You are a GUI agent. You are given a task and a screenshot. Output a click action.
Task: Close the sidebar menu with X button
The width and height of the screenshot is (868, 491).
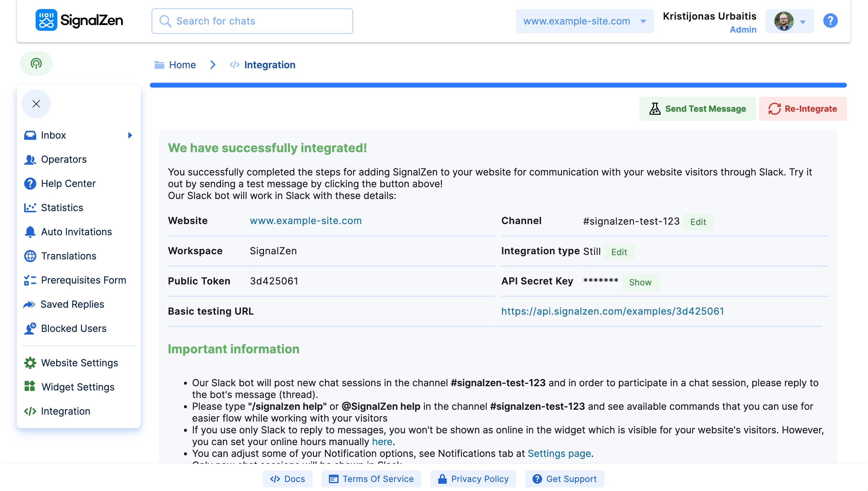(36, 104)
